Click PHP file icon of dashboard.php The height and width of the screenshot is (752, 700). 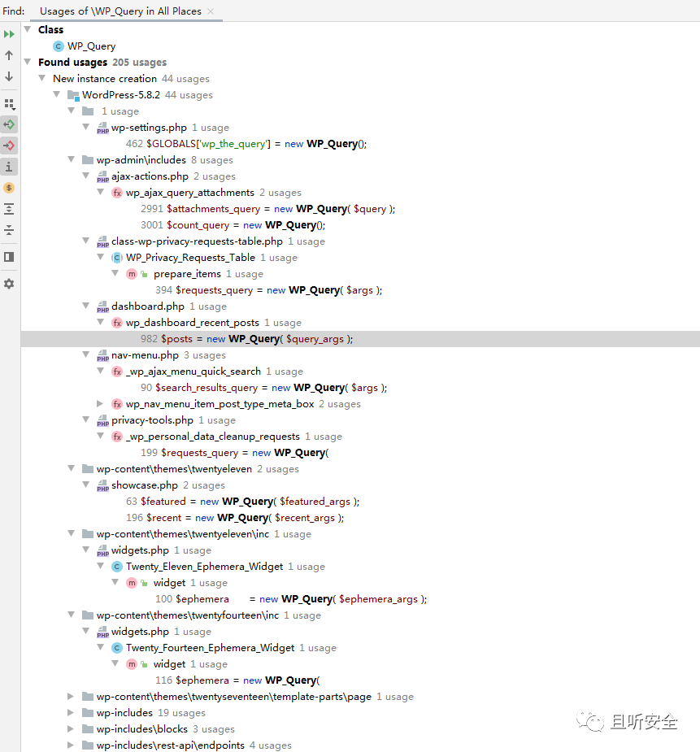coord(102,307)
